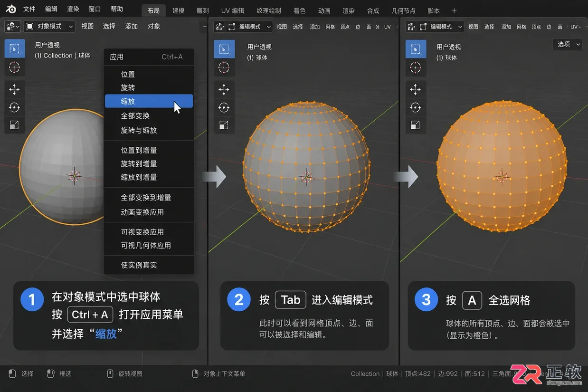Open the 渲染 menu next to 窗口
588x392 pixels.
[73, 9]
